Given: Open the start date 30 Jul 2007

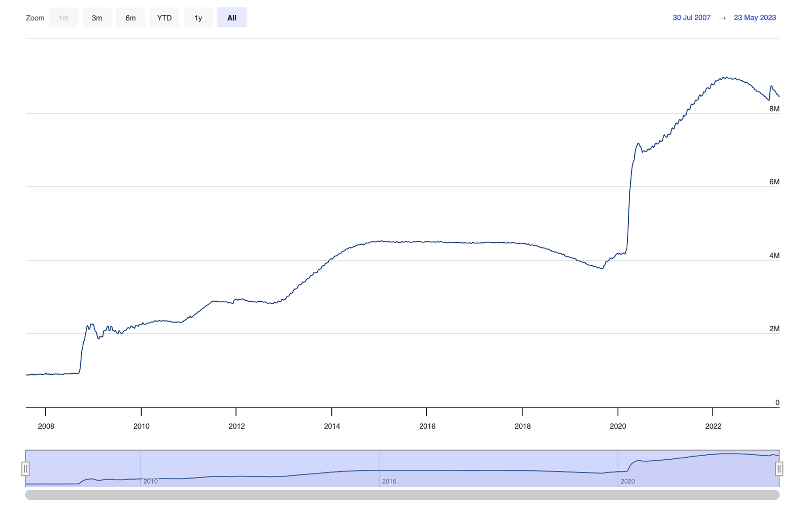Looking at the screenshot, I should [x=691, y=17].
